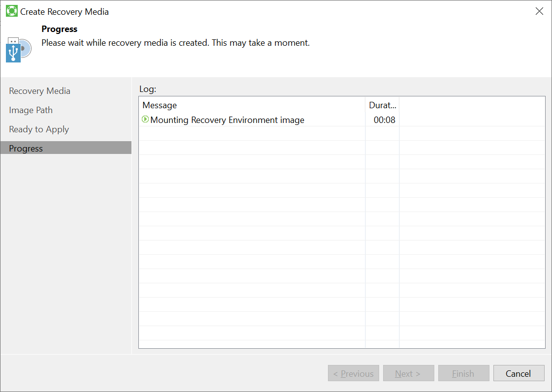Select the Recovery Media step
This screenshot has width=552, height=392.
pos(39,91)
